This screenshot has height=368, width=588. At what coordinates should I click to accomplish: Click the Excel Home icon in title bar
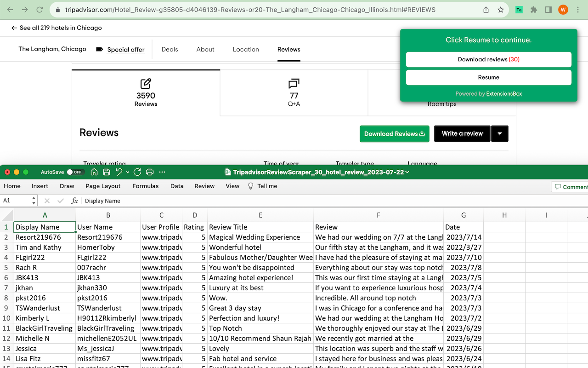(94, 172)
